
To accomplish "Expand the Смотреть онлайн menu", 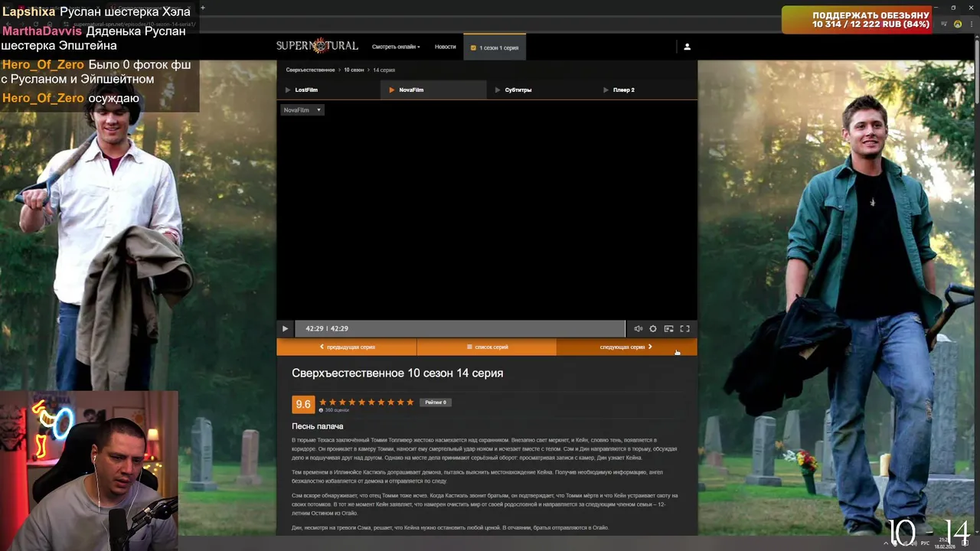I will click(396, 47).
